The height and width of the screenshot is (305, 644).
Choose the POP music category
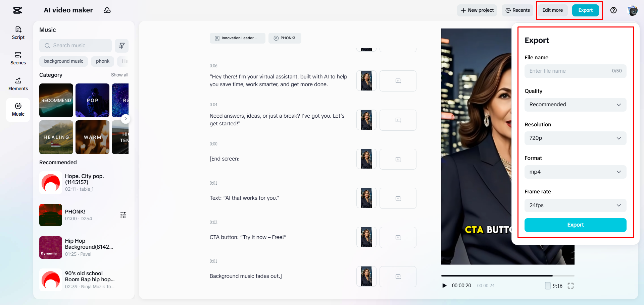[x=92, y=100]
